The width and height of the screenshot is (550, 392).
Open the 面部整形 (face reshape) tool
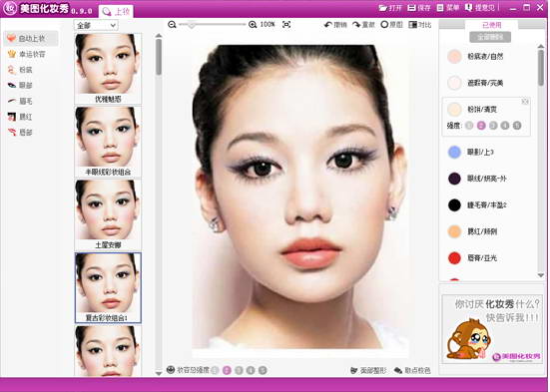pos(368,370)
